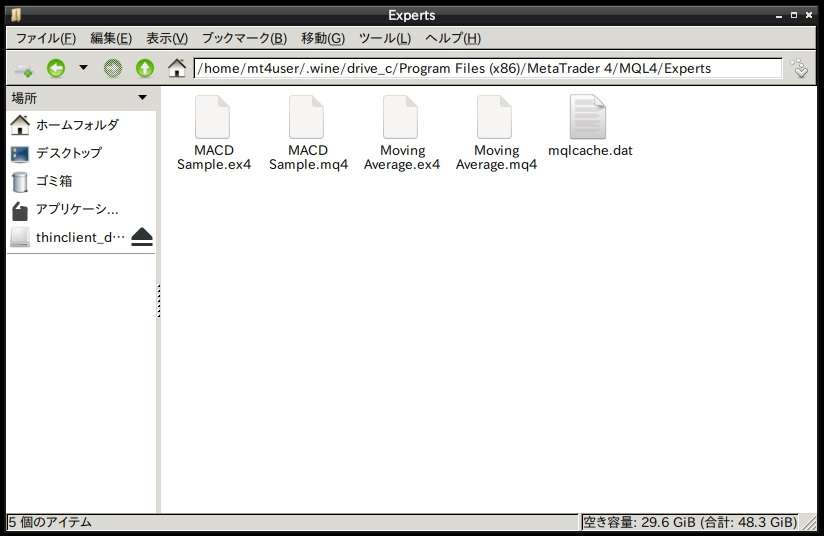
Task: Eject the thinclient drive
Action: [142, 237]
